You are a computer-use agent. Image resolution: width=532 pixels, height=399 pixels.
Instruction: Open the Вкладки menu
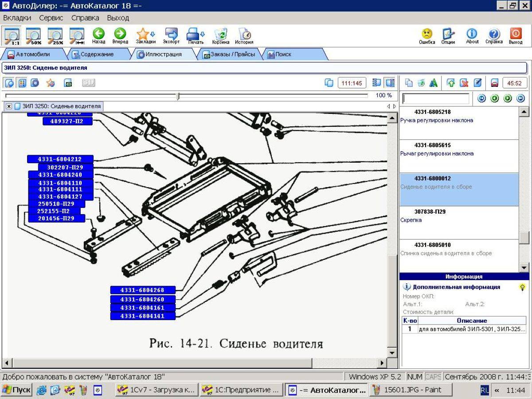(x=17, y=18)
